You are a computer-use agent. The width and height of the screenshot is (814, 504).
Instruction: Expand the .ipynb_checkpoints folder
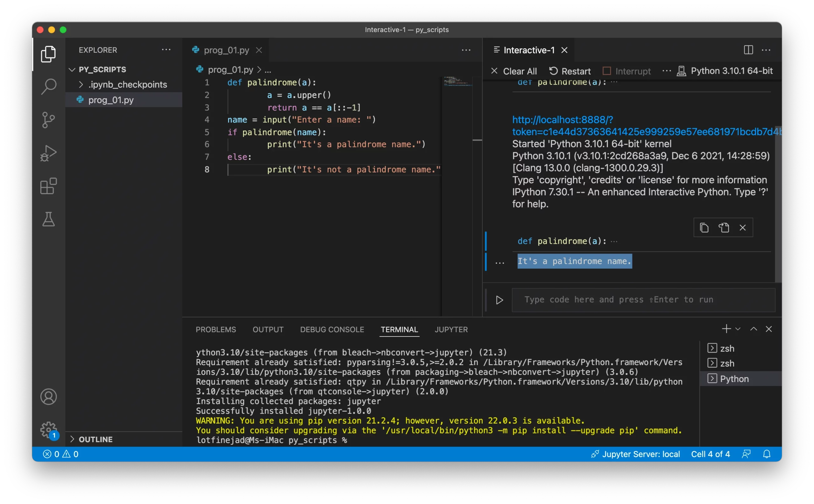coord(81,85)
